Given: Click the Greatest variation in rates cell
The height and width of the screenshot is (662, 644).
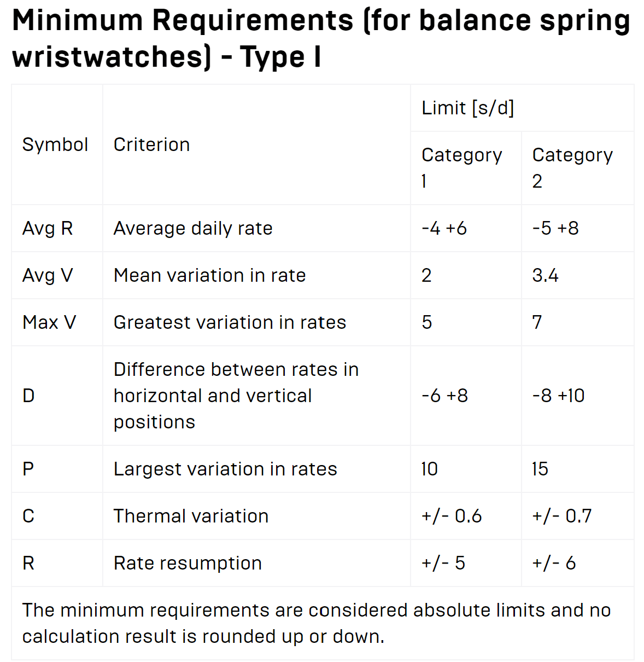Looking at the screenshot, I should pyautogui.click(x=230, y=322).
